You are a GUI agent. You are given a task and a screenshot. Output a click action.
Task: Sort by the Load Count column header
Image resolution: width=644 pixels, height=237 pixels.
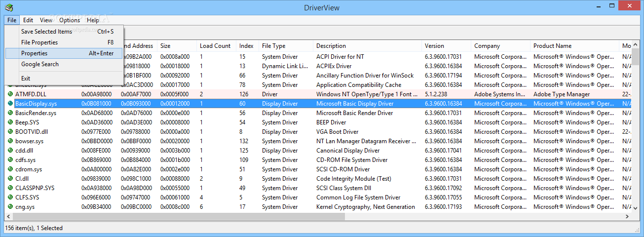[216, 46]
